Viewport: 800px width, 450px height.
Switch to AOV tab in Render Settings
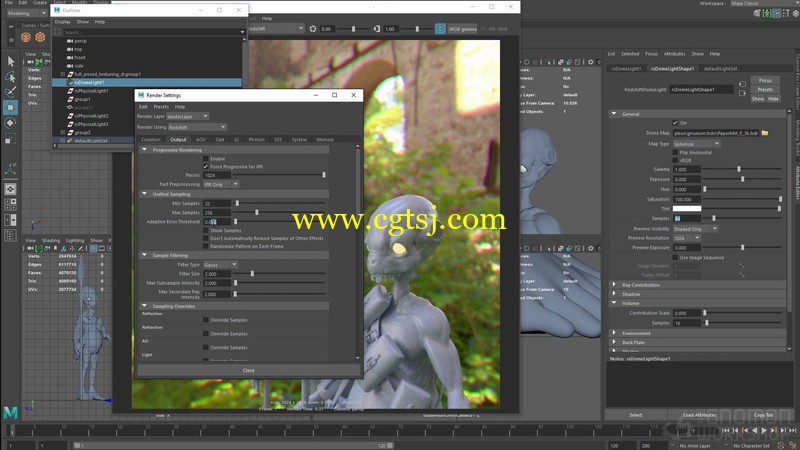[x=201, y=140]
